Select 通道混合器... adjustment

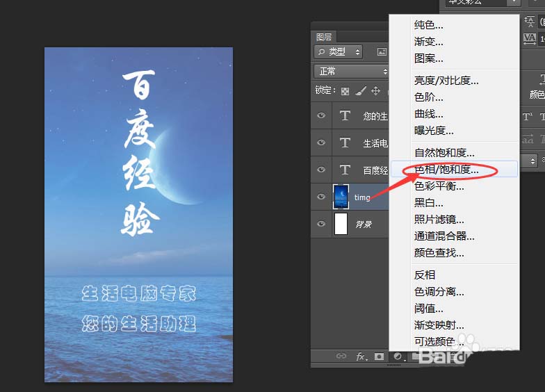(444, 236)
